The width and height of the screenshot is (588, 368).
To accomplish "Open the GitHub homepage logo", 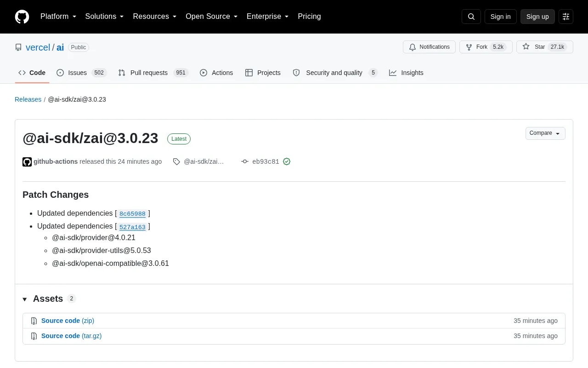I will pyautogui.click(x=22, y=17).
